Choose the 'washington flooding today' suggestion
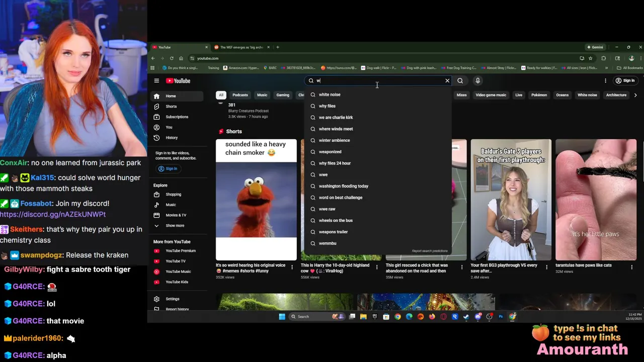644x362 pixels. (x=378, y=186)
